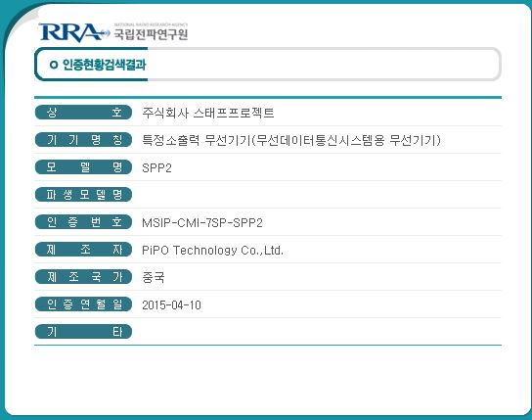The image size is (532, 420).
Task: Select the 인증번호 label badge
Action: (x=83, y=221)
